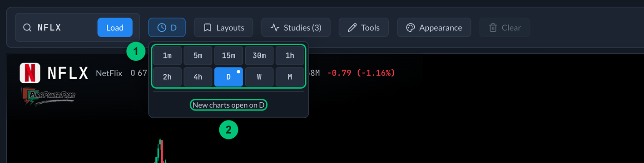
Task: Select the 2h timeframe
Action: [x=167, y=77]
